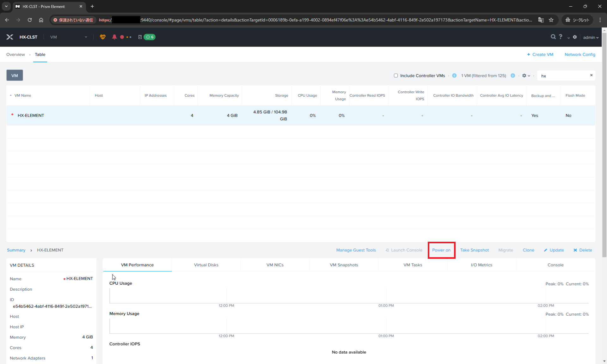The height and width of the screenshot is (364, 607).
Task: Click the alert bell icon in header
Action: (114, 36)
